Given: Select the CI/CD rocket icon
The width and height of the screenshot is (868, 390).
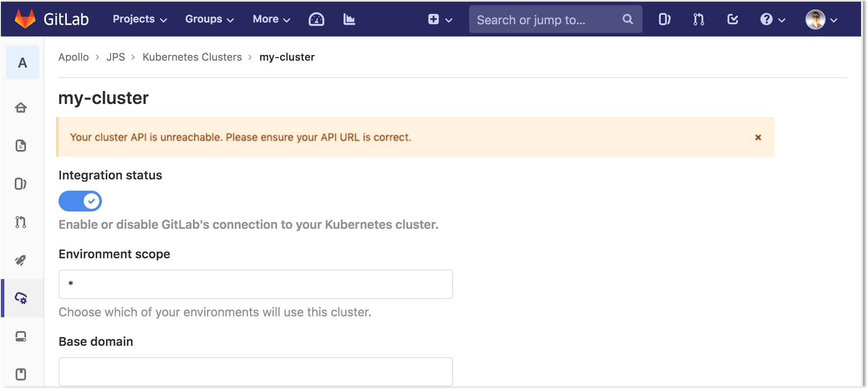Looking at the screenshot, I should 21,260.
